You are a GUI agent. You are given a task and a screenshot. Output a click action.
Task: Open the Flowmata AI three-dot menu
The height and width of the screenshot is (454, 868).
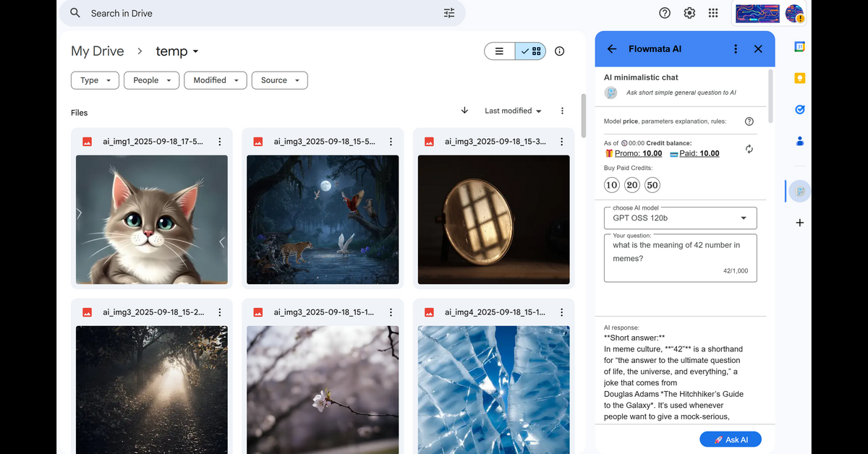click(736, 49)
